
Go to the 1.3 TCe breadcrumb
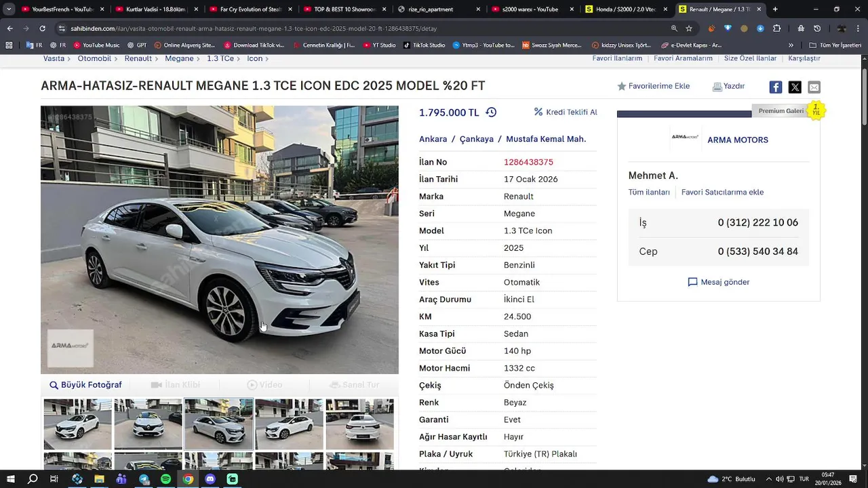[x=220, y=59]
